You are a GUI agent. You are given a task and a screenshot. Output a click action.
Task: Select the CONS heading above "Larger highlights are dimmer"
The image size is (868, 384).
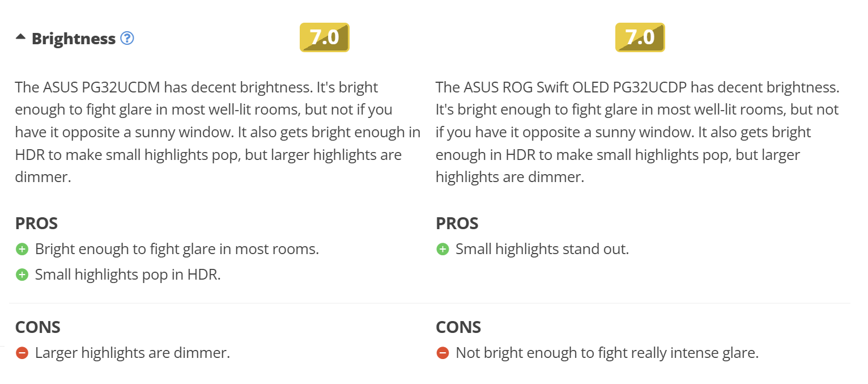pos(37,327)
